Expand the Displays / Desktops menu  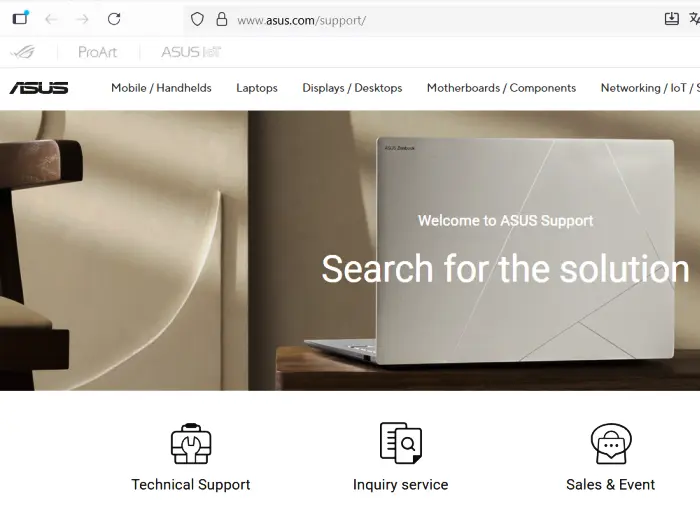point(352,88)
